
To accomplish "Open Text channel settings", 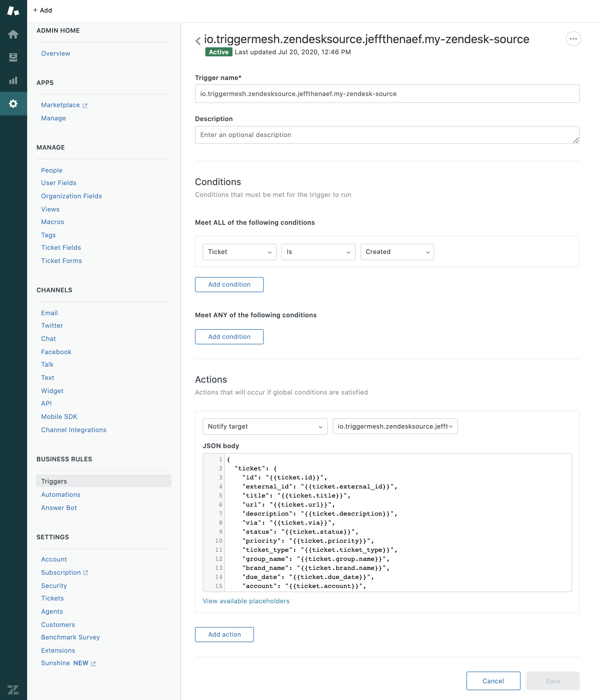I will coord(48,378).
